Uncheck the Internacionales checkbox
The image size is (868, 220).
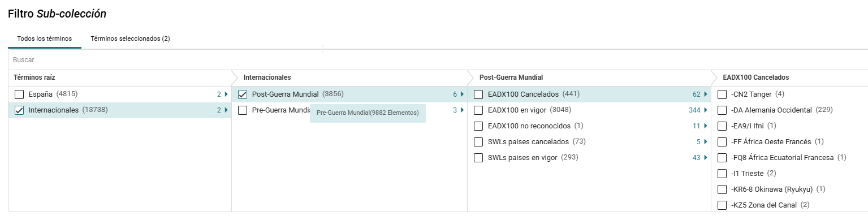(x=19, y=110)
